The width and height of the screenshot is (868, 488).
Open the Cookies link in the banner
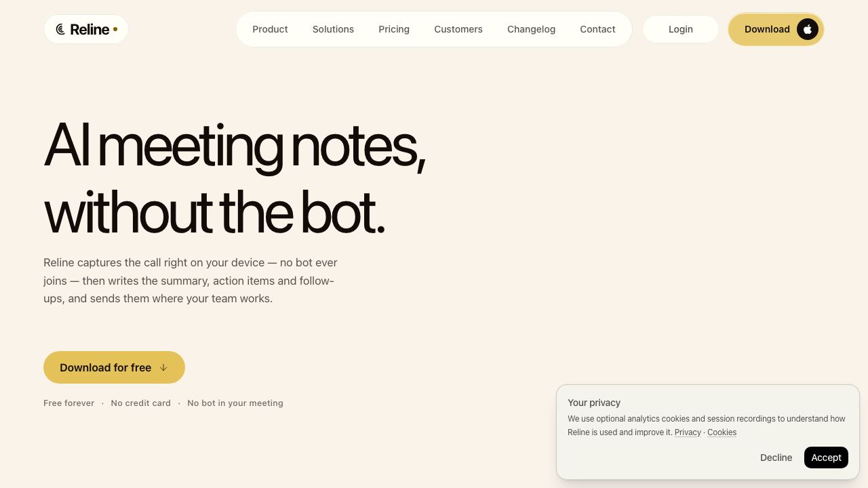point(722,432)
